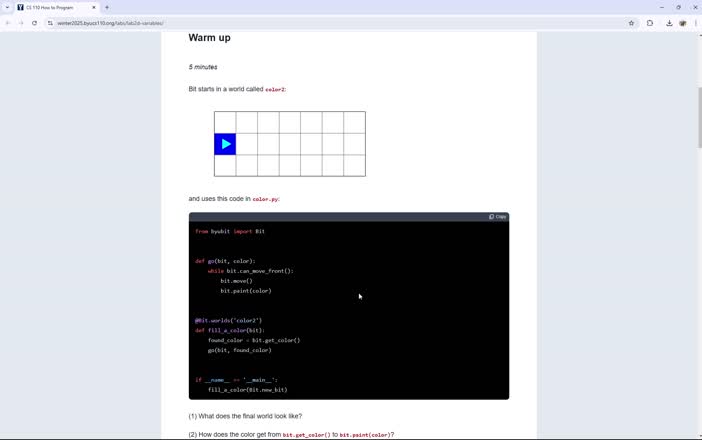Viewport: 702px width, 440px height.
Task: Open the Chrome three-dot menu
Action: [x=695, y=23]
